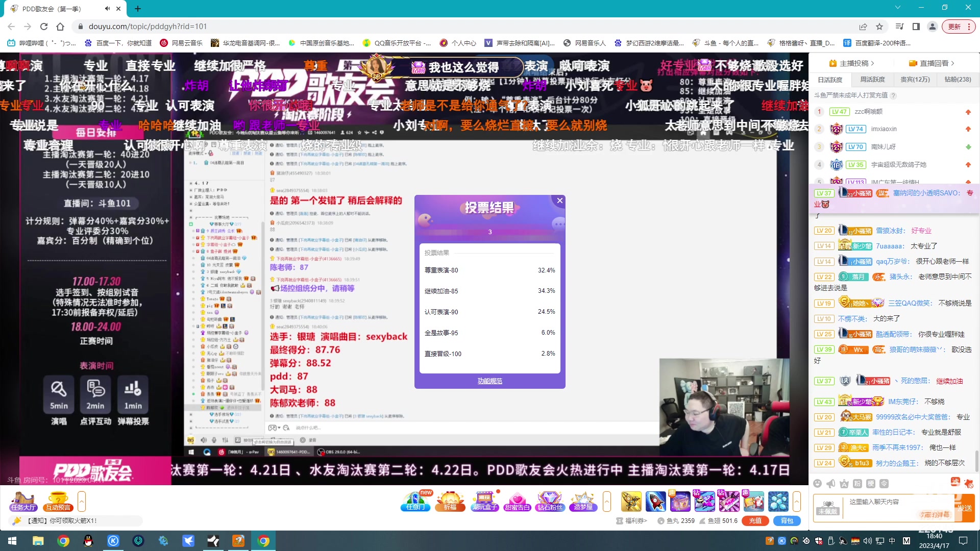The width and height of the screenshot is (980, 551).
Task: Open a new browser tab
Action: click(138, 9)
